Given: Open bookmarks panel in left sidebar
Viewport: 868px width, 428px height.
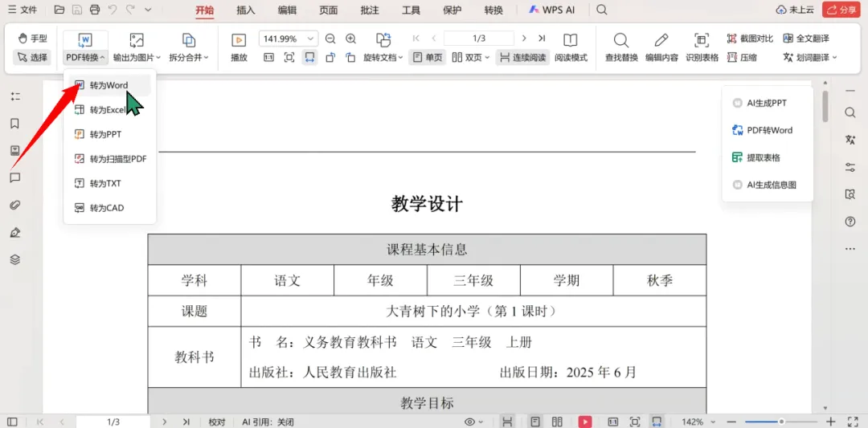Looking at the screenshot, I should click(x=15, y=124).
